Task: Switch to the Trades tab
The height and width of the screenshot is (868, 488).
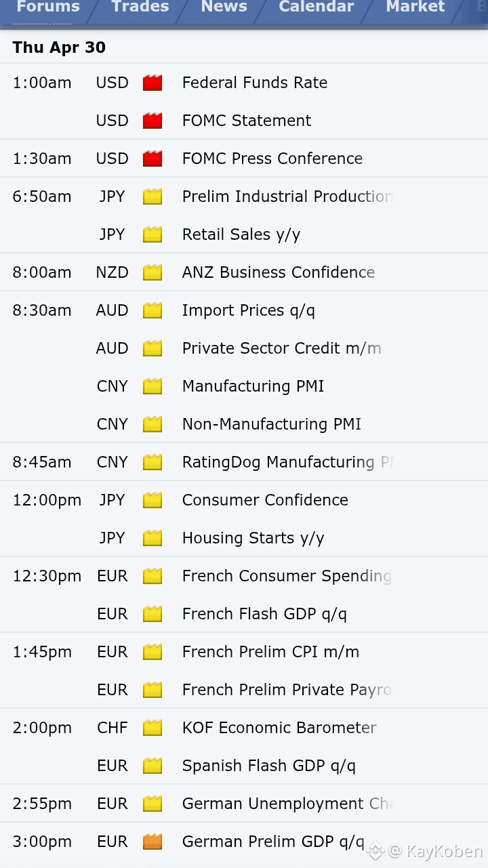Action: [141, 7]
